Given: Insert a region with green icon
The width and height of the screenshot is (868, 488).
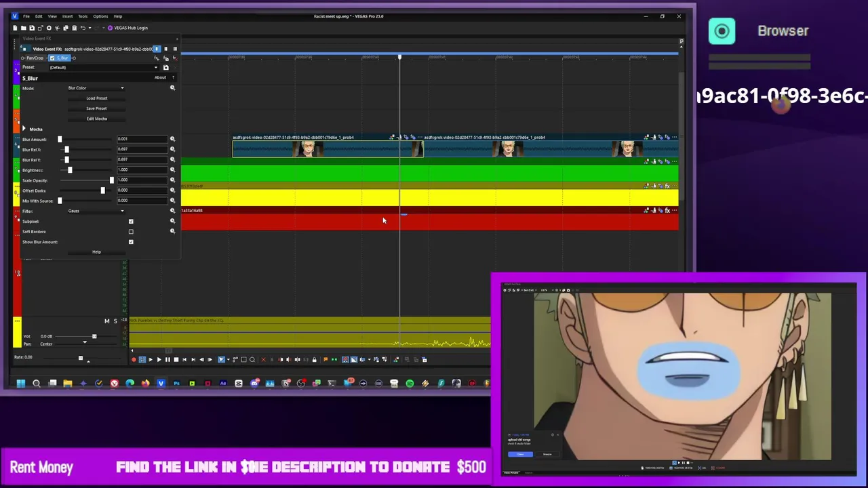Looking at the screenshot, I should [x=334, y=359].
